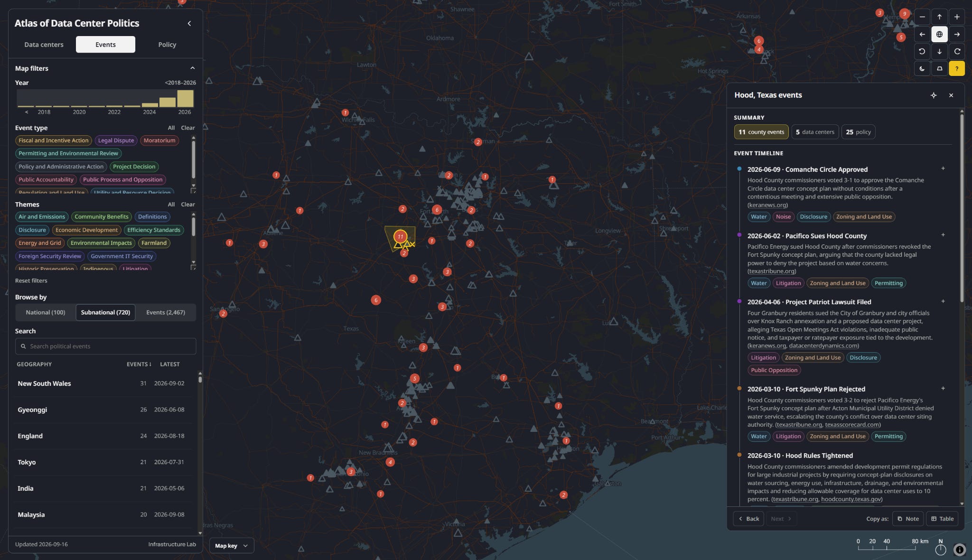Screen dimensions: 972x560
Task: Expand the Comanche Circle Approved event
Action: (943, 168)
